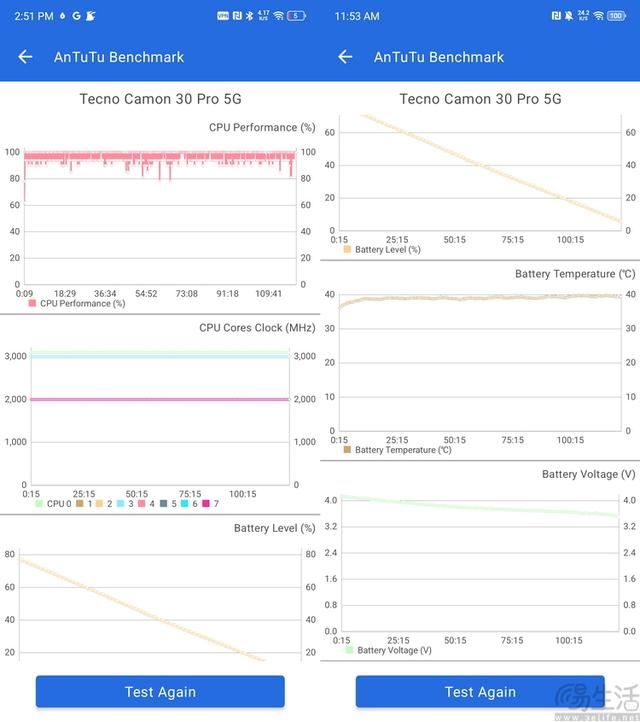Click the CPU Performance (%) legend entry
This screenshot has width=640, height=722.
point(76,303)
